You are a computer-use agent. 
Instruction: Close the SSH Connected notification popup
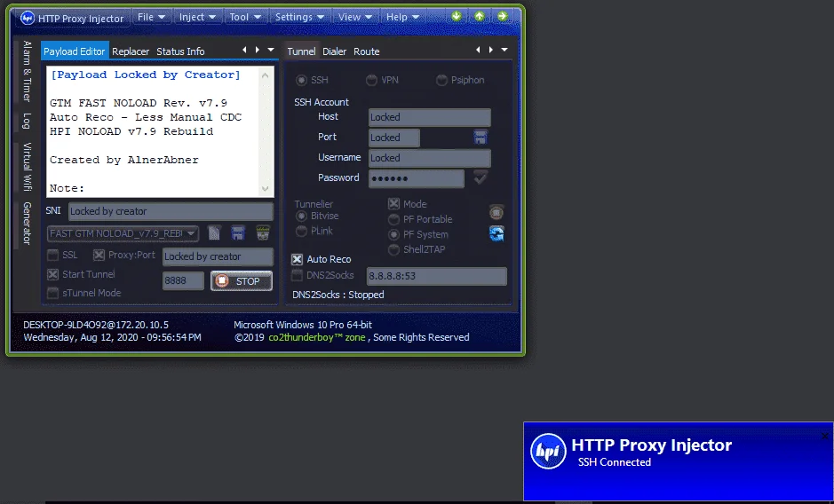[x=825, y=437]
